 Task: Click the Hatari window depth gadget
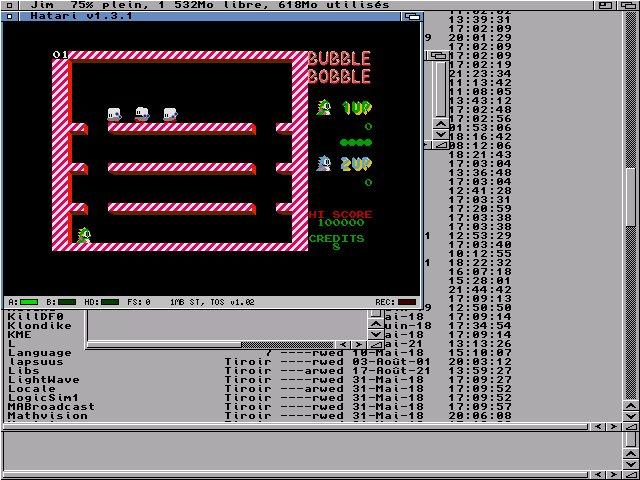tap(412, 16)
